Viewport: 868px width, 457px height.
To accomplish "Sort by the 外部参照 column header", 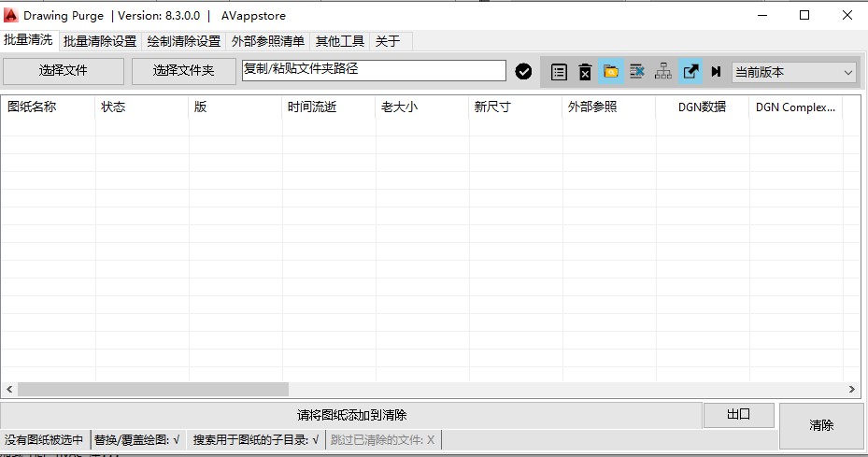I will point(592,107).
